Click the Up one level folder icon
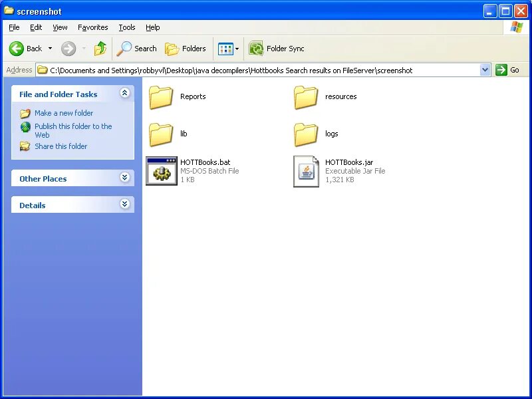The image size is (532, 399). [100, 49]
